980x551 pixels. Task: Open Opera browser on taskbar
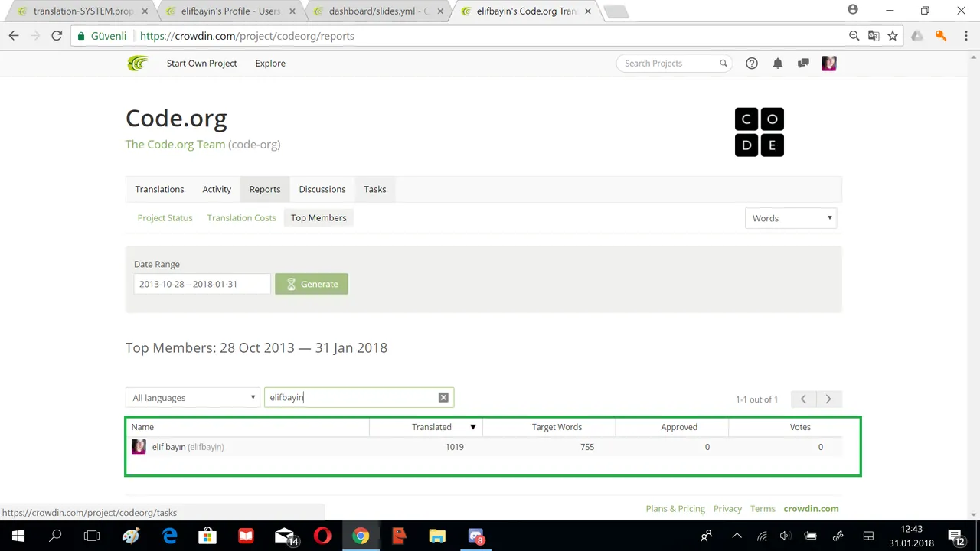[322, 536]
